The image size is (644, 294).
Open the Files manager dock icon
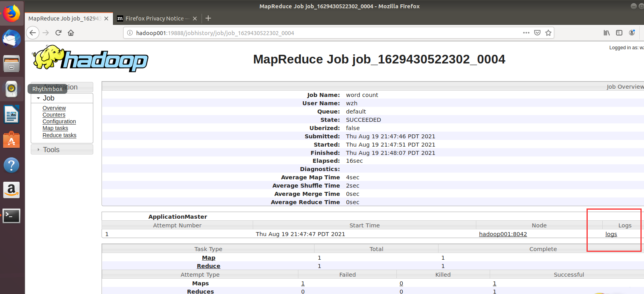click(x=11, y=64)
